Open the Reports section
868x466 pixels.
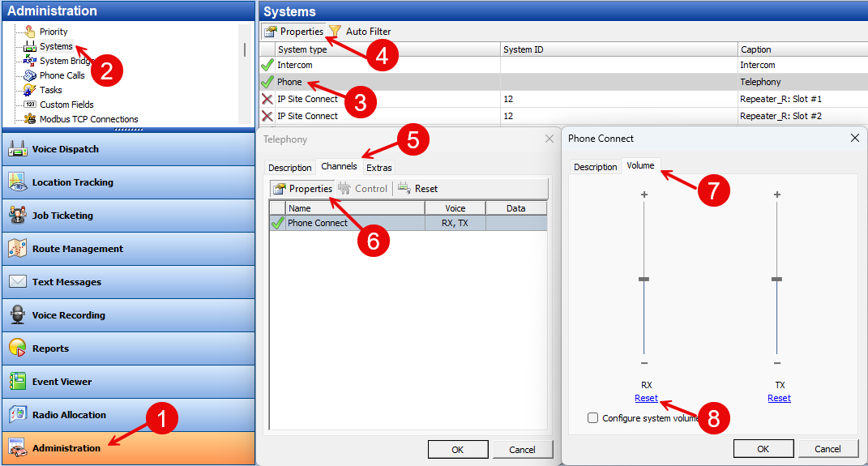pos(128,348)
